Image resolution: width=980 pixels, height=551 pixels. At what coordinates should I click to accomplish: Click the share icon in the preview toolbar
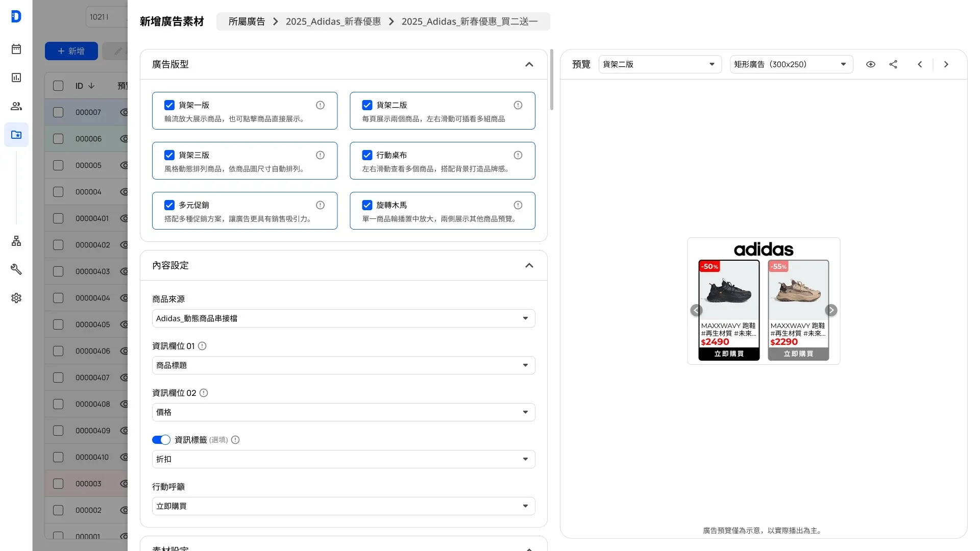pos(893,64)
